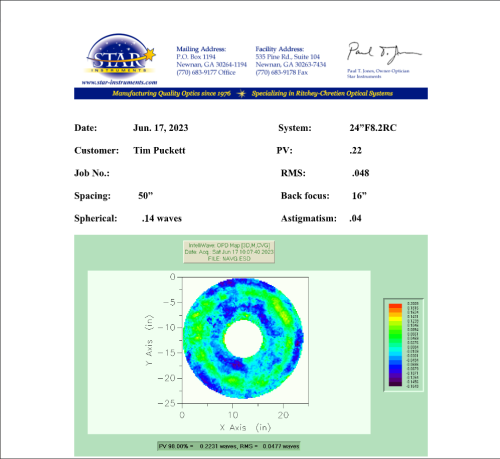
Task: Click the PV RMS results status bar
Action: pyautogui.click(x=229, y=446)
